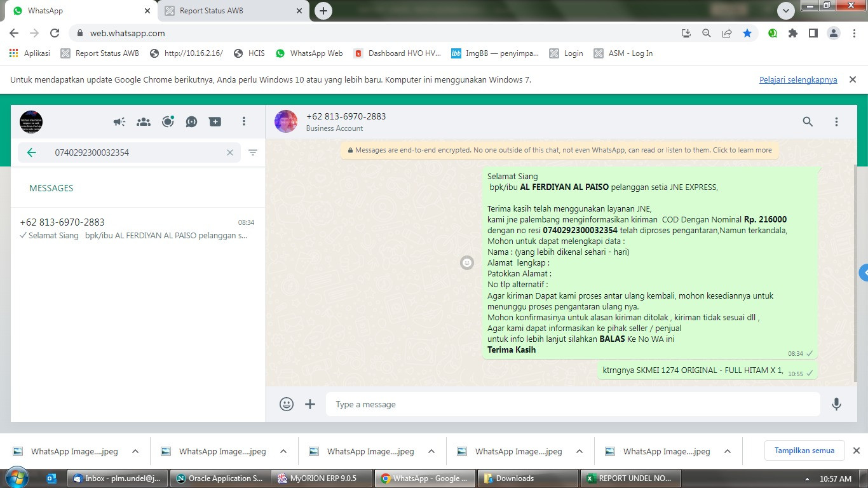The width and height of the screenshot is (868, 488).
Task: Open the Channels bubble icon
Action: click(191, 121)
